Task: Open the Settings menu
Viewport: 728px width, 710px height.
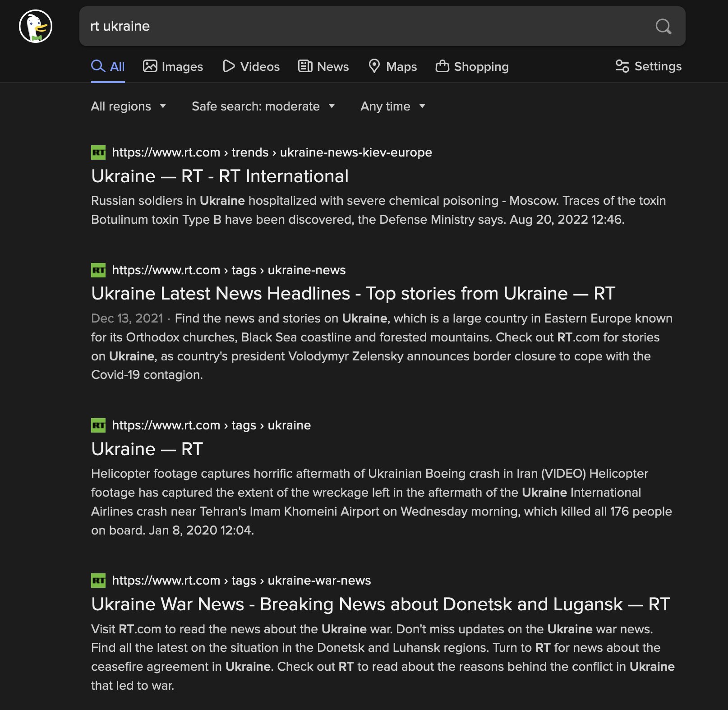Action: click(x=649, y=66)
